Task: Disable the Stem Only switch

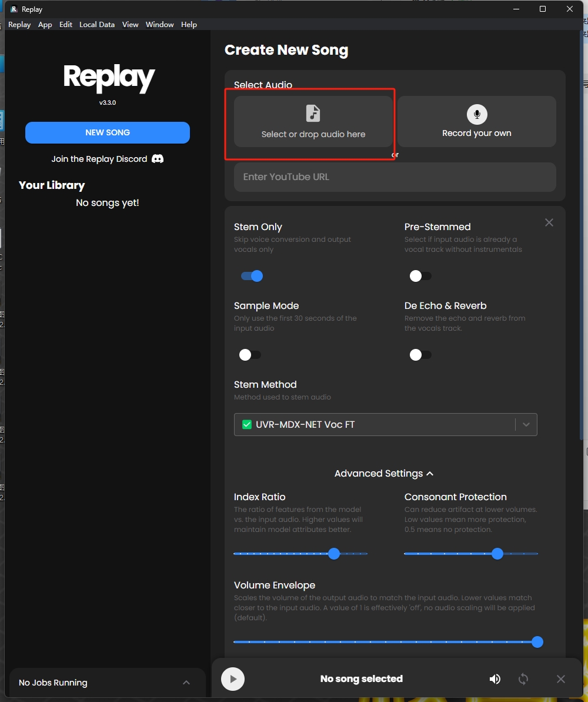Action: pos(252,276)
